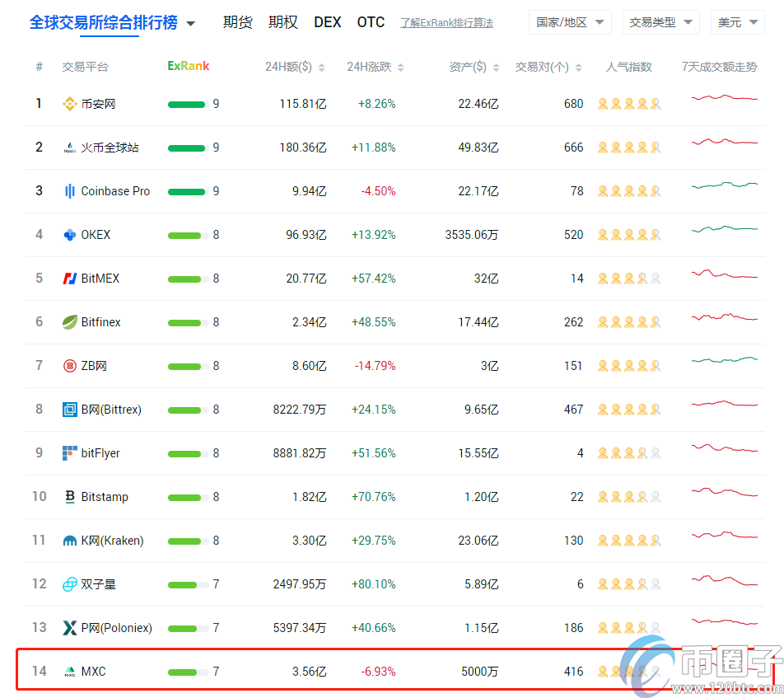Sort by 资产($) column arrows

point(496,68)
